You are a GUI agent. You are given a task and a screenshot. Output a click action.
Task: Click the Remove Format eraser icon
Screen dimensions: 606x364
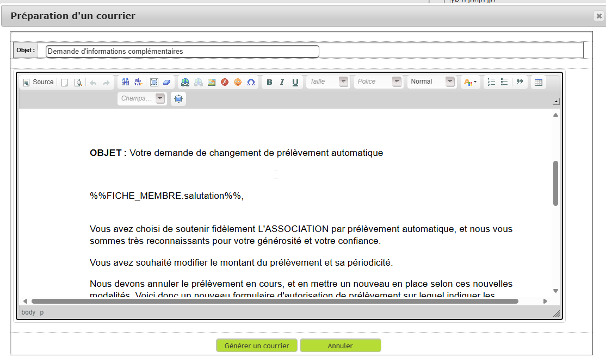click(x=166, y=82)
